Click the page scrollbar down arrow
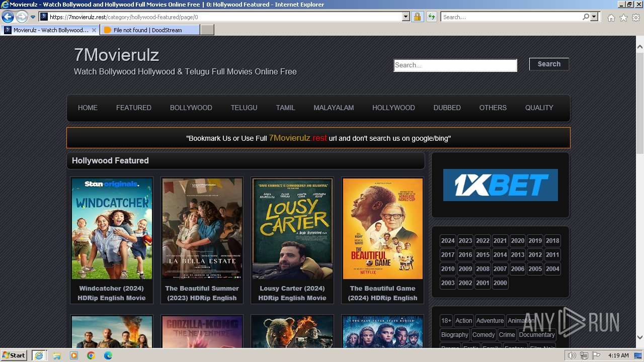 tap(640, 337)
